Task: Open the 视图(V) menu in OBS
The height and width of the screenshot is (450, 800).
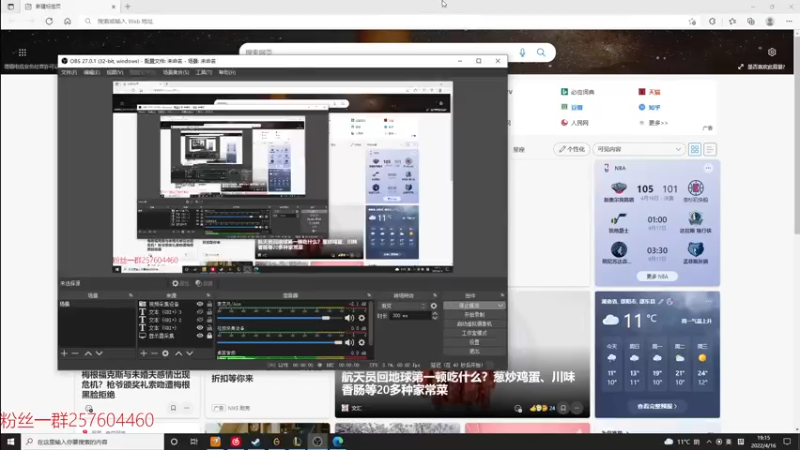Action: tap(115, 72)
